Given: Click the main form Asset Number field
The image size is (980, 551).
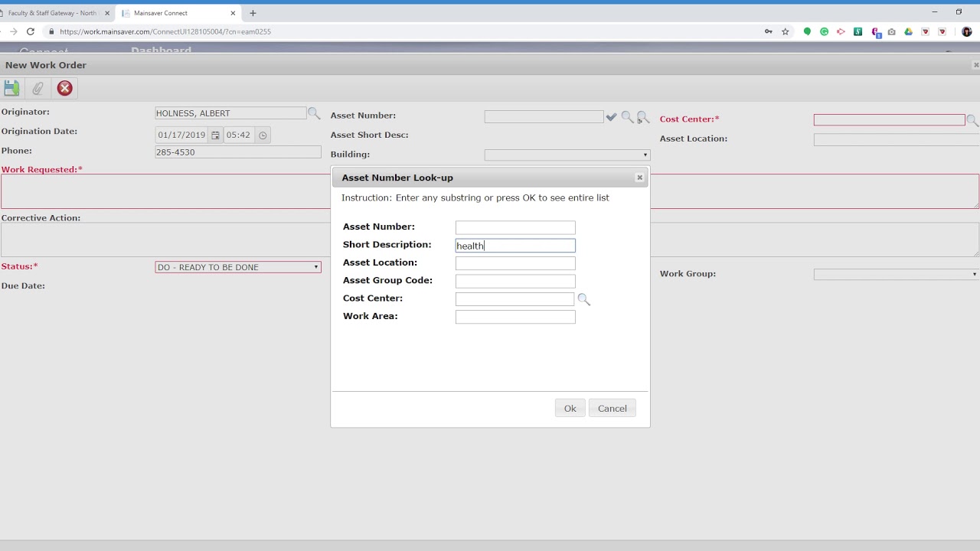Looking at the screenshot, I should coord(544,117).
